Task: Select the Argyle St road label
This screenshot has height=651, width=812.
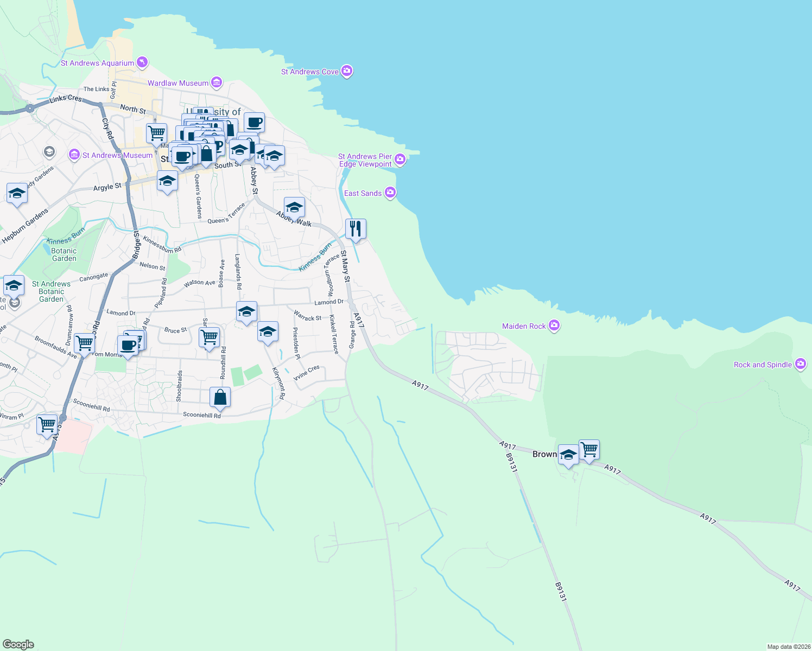Action: click(x=107, y=187)
